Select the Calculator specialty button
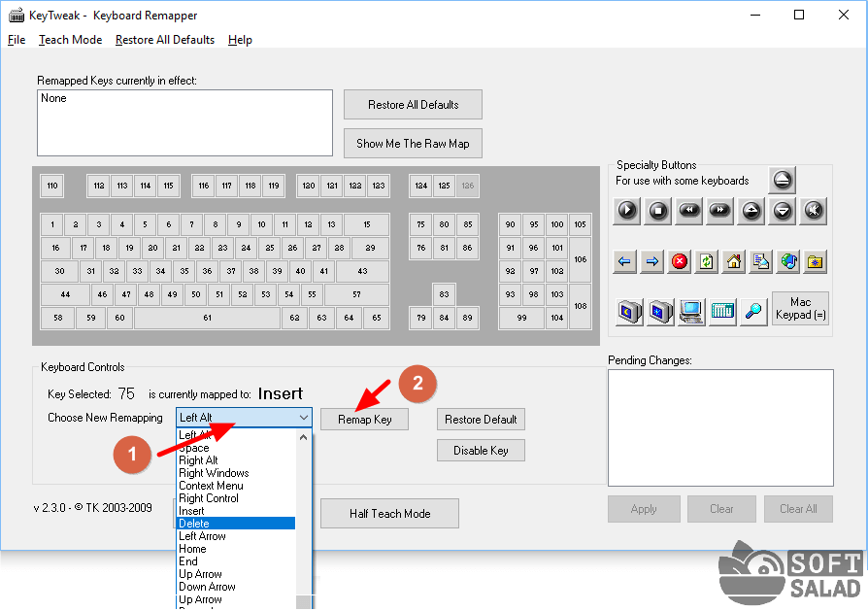Viewport: 868px width, 611px height. click(722, 311)
